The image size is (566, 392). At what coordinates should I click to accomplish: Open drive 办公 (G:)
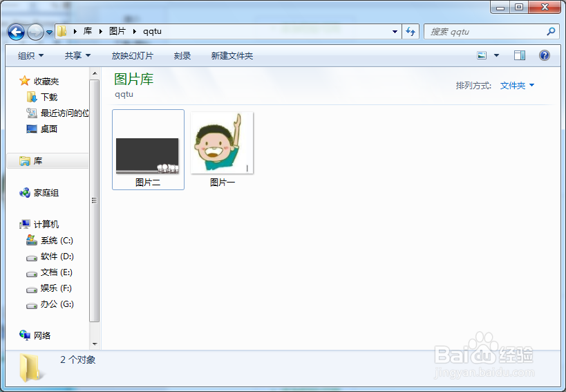tap(57, 304)
